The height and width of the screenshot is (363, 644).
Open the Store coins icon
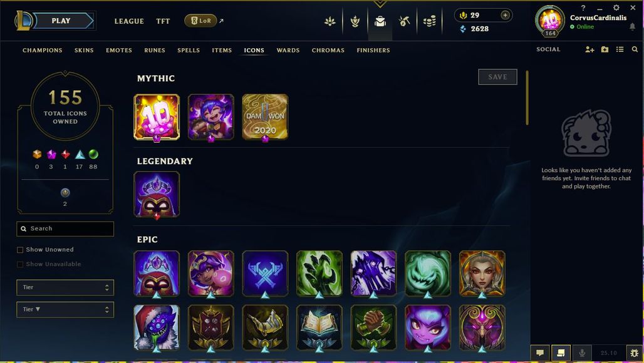pos(430,21)
